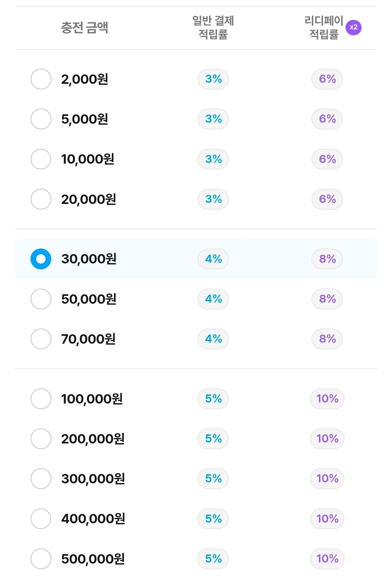Select the 2,000원 radio button

41,79
